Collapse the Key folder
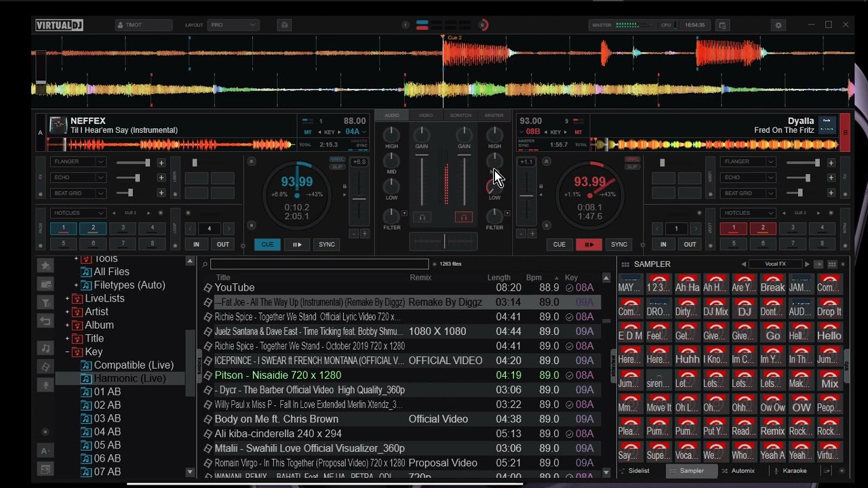This screenshot has height=488, width=868. pos(67,352)
